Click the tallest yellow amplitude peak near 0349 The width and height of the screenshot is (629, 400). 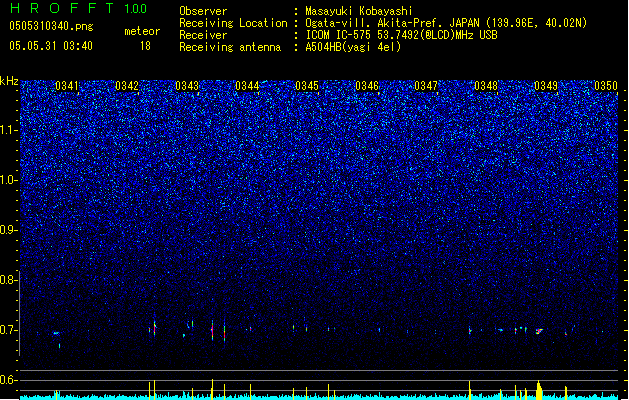coord(539,390)
